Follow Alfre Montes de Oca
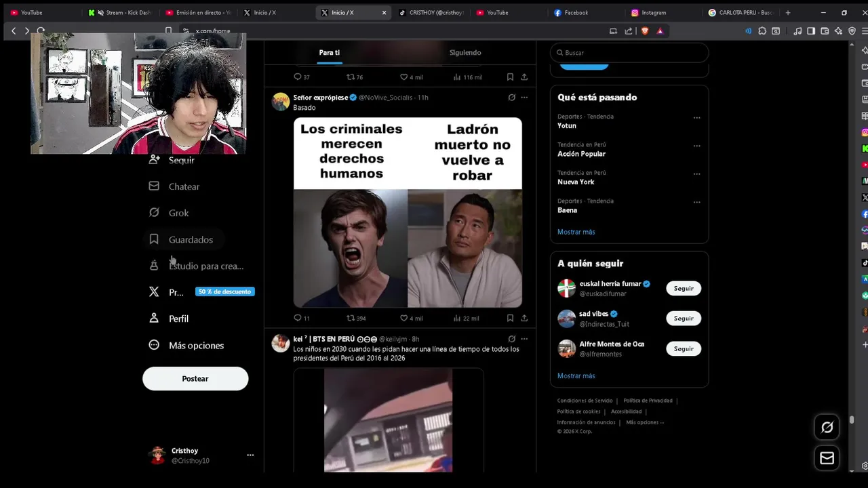The width and height of the screenshot is (868, 488). 684,348
